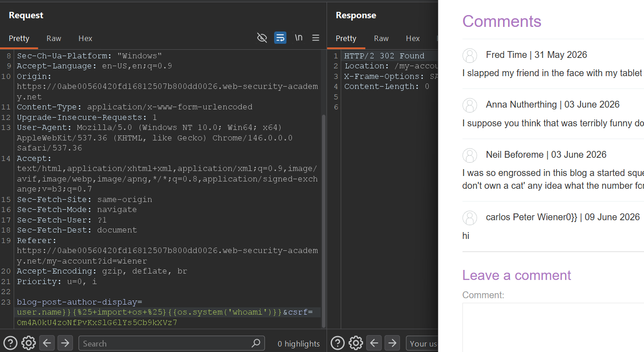Go to previous match with left arrow

pos(47,343)
